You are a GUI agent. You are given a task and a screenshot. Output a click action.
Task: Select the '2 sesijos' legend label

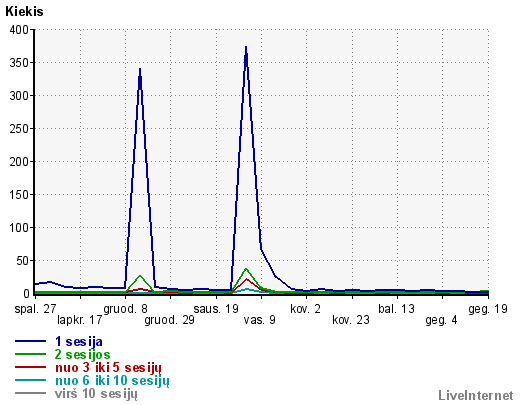tap(82, 354)
